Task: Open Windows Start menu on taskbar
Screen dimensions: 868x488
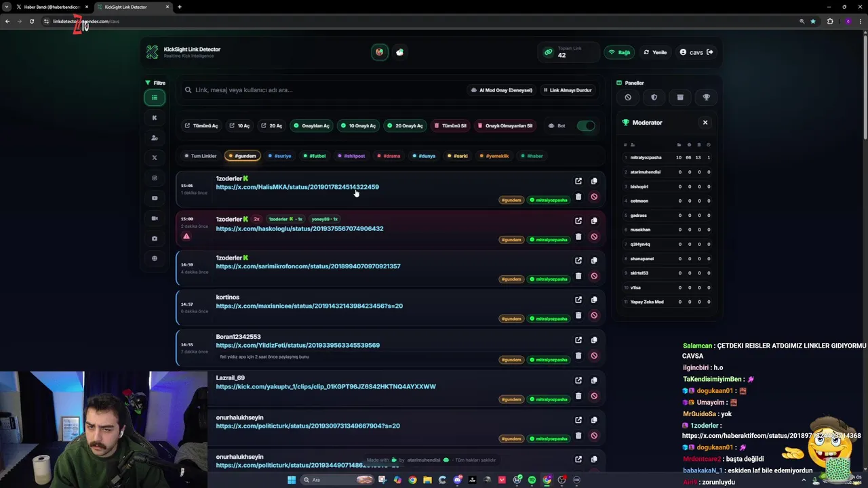Action: pyautogui.click(x=292, y=480)
